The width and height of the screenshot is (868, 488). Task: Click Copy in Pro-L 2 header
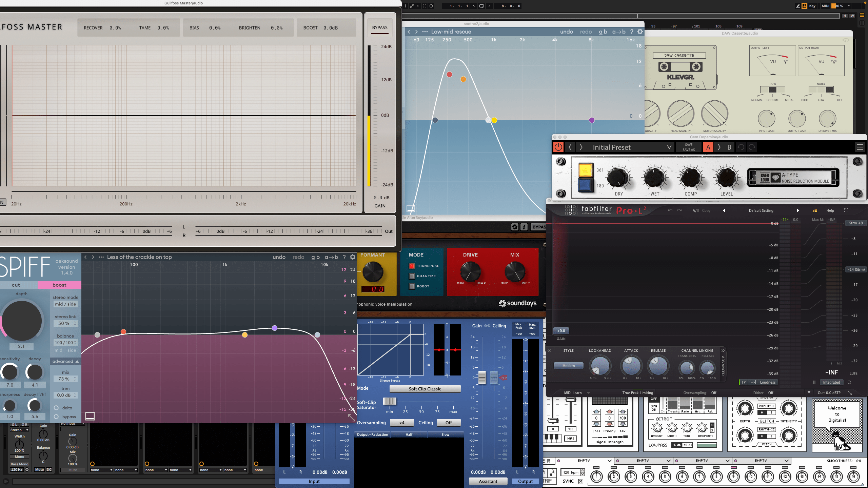pos(706,210)
